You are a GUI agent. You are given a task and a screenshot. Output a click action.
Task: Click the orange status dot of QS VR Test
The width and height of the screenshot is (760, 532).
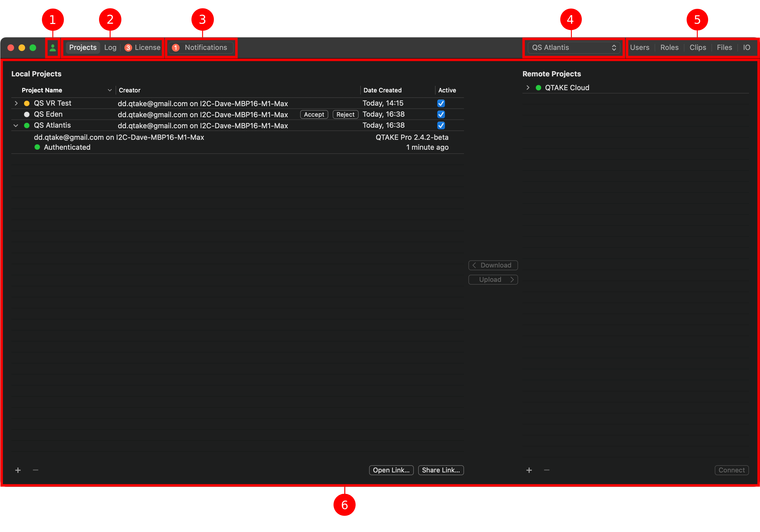point(27,103)
